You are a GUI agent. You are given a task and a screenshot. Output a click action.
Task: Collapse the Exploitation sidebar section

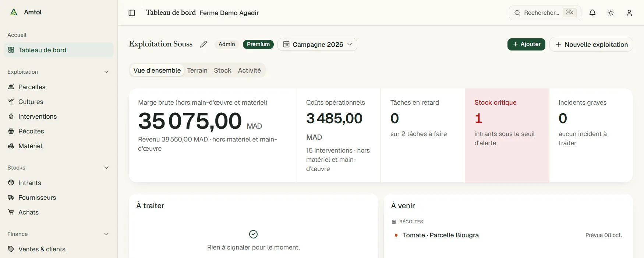106,72
